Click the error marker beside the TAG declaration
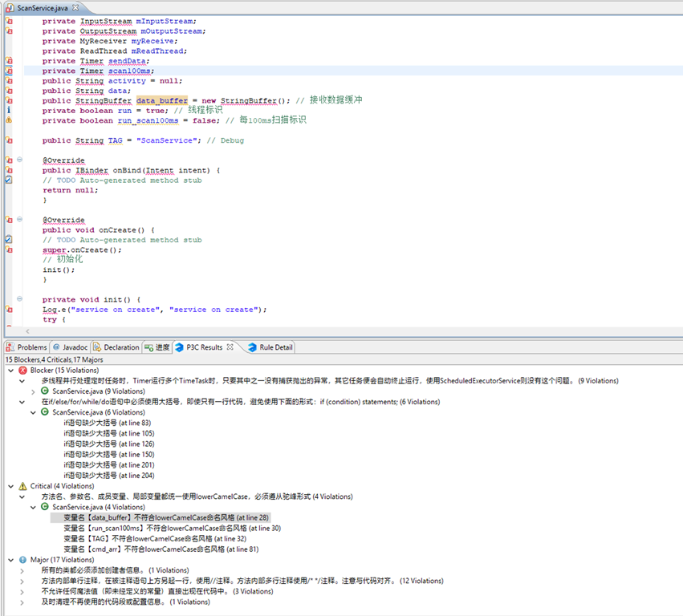This screenshot has width=683, height=616. (8, 140)
